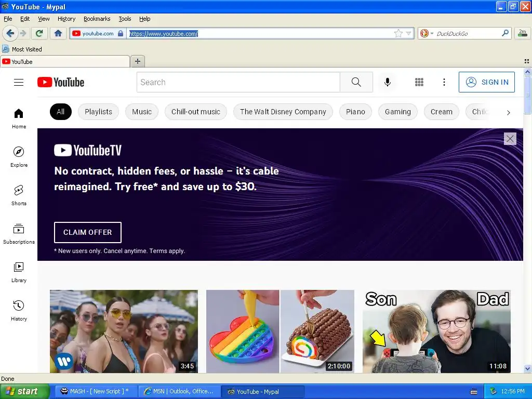Viewport: 532px width, 399px height.
Task: Open the File menu
Action: tap(8, 19)
